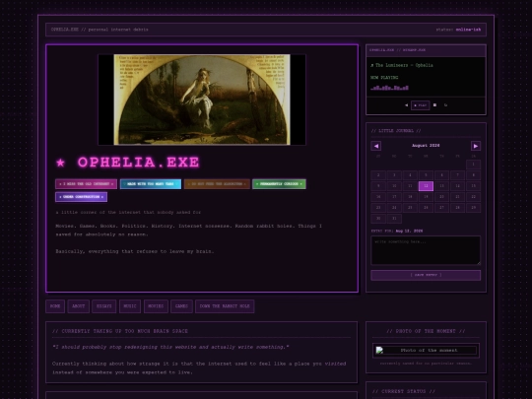Open the Home nav tab
Viewport: 532px width, 399px height.
coord(55,306)
